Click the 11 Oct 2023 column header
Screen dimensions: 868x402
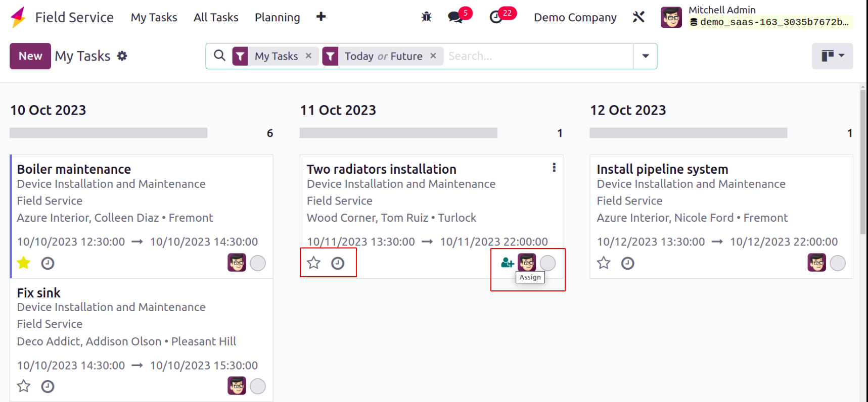(338, 110)
